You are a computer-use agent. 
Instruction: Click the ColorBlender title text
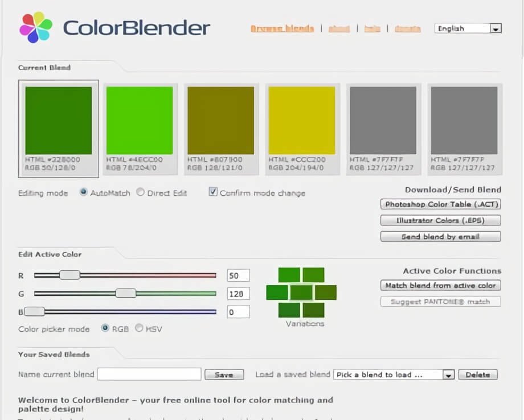(136, 28)
